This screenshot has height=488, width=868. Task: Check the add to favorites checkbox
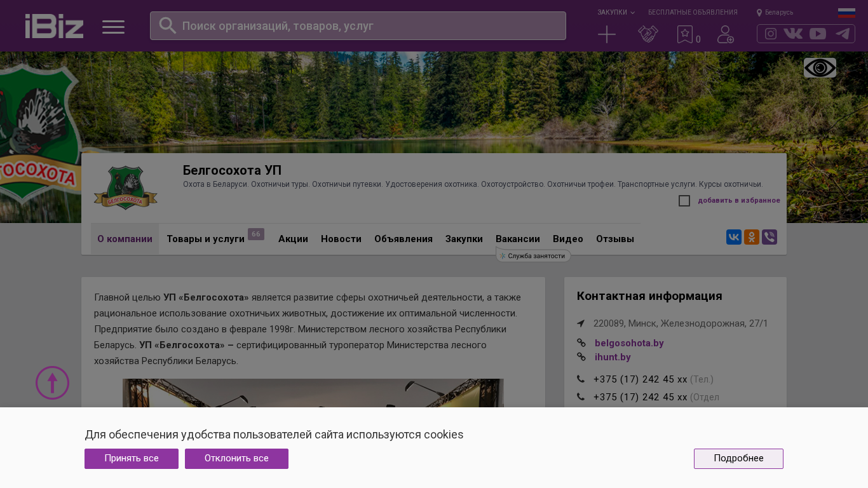(x=684, y=201)
